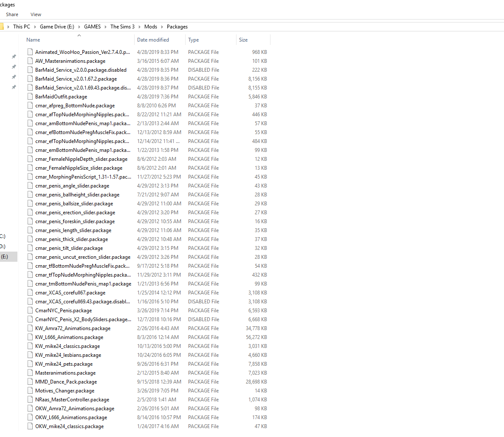Click the Packages breadcrumb segment
The image size is (504, 437).
177,27
